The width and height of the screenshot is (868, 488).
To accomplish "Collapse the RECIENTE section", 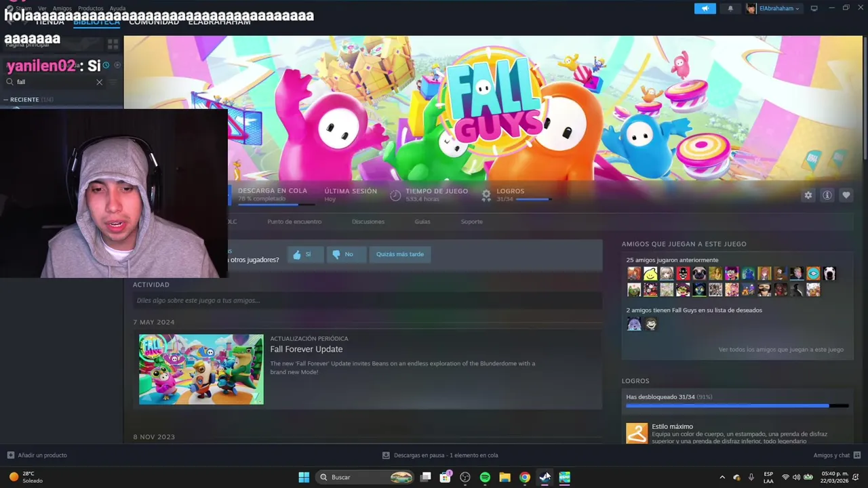I will point(28,100).
